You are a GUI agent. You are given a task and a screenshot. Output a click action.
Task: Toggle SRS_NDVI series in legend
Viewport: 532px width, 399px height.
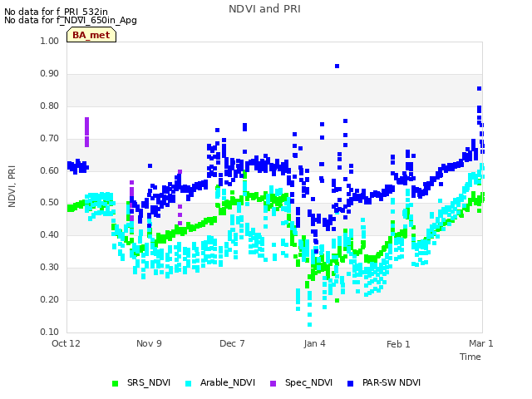[141, 382]
